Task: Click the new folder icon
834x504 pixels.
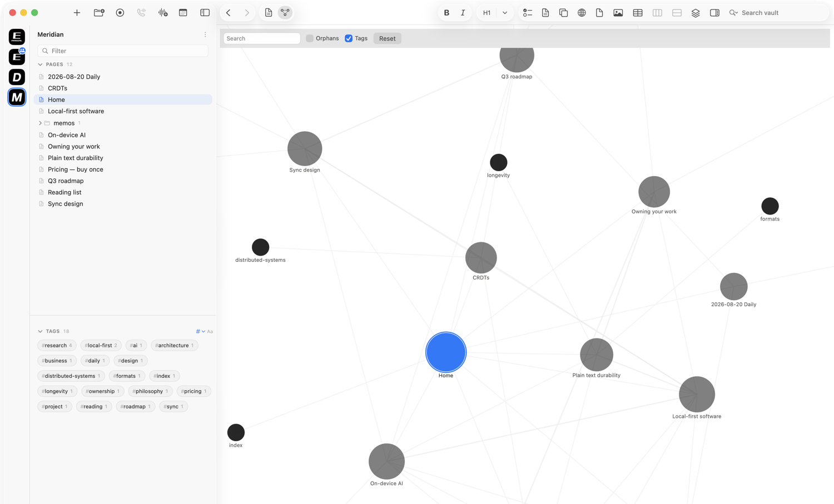Action: pos(99,13)
